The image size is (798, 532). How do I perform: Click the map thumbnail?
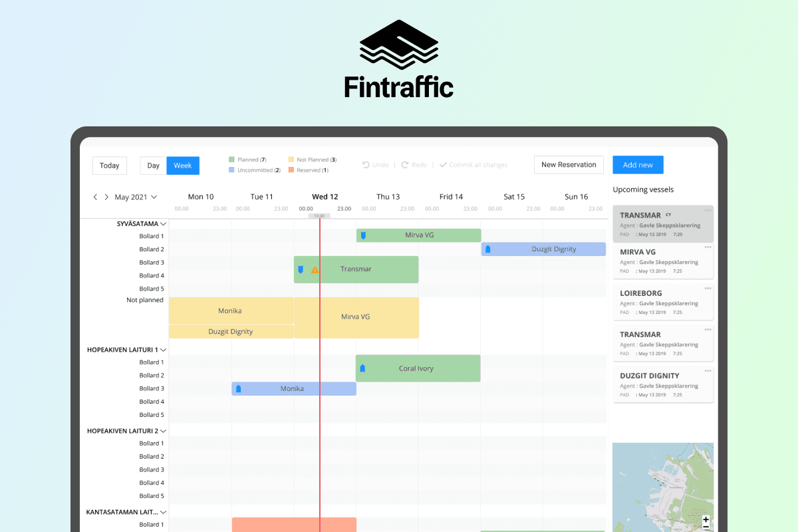(662, 487)
